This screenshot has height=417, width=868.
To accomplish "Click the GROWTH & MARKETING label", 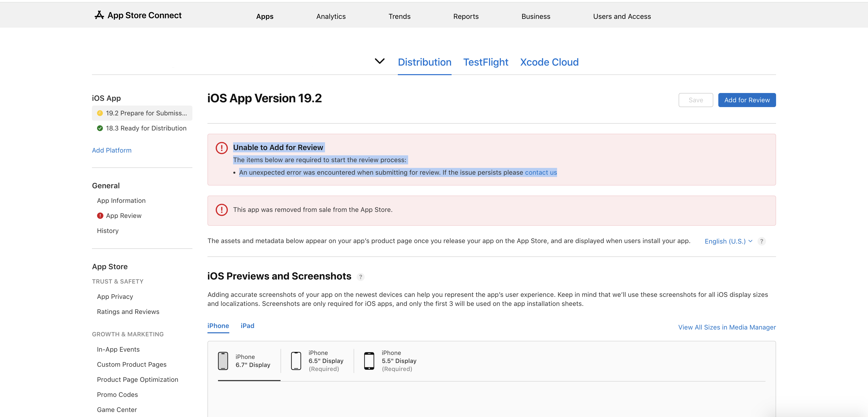I will [x=128, y=334].
